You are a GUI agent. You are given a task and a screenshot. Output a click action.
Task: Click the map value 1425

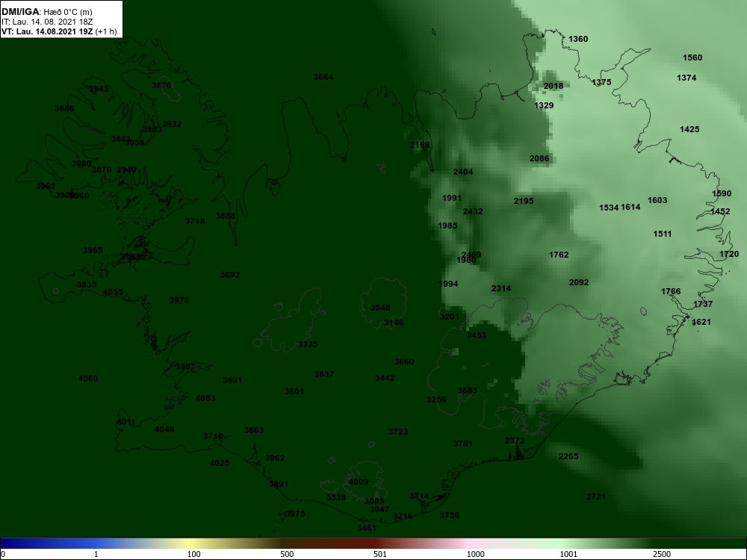[x=689, y=129]
